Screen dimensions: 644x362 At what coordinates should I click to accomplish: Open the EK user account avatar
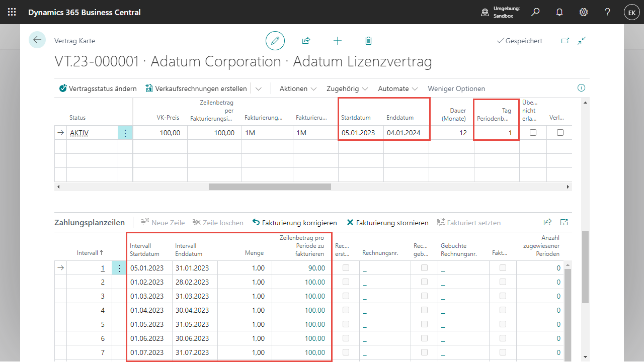point(631,13)
